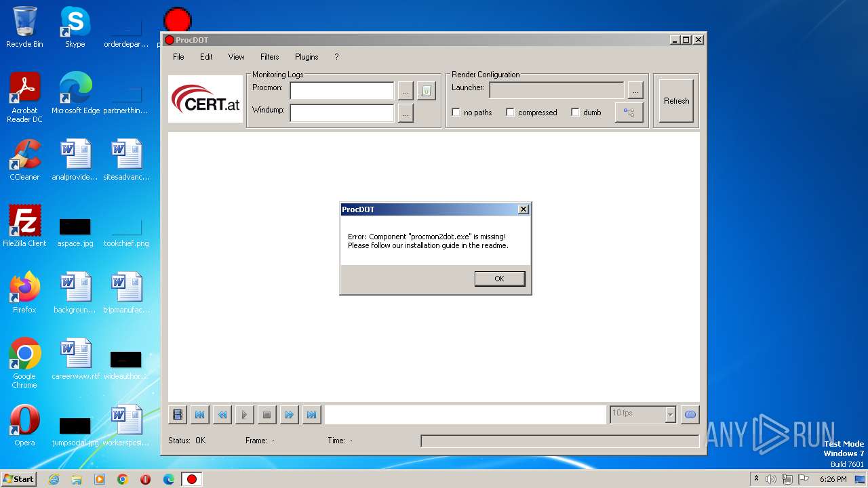
Task: Enable the 'dumb' checkbox
Action: click(x=576, y=113)
